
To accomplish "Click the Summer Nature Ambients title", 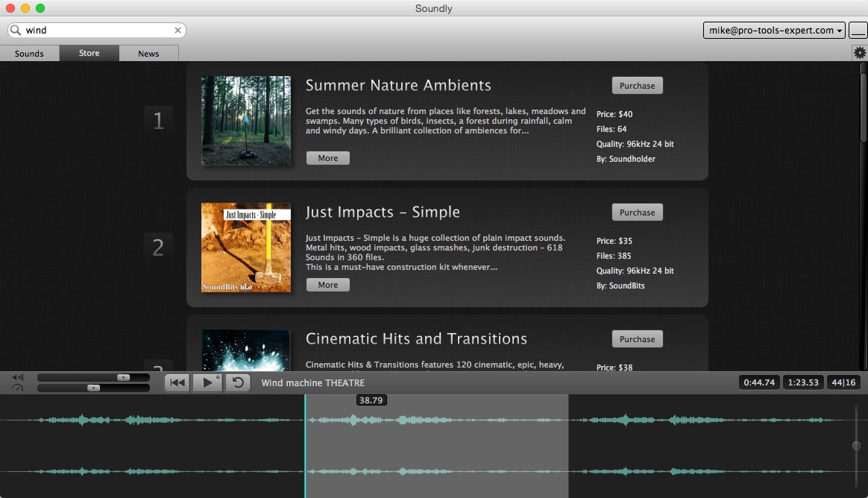I will pos(398,85).
